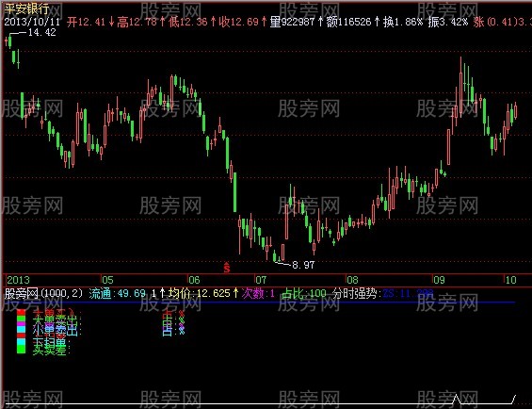532x409 pixels.
Task: Select month 09 on the time axis
Action: click(439, 280)
